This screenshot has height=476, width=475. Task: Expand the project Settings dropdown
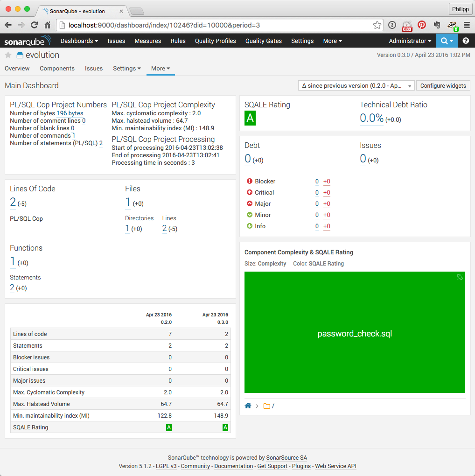point(127,68)
